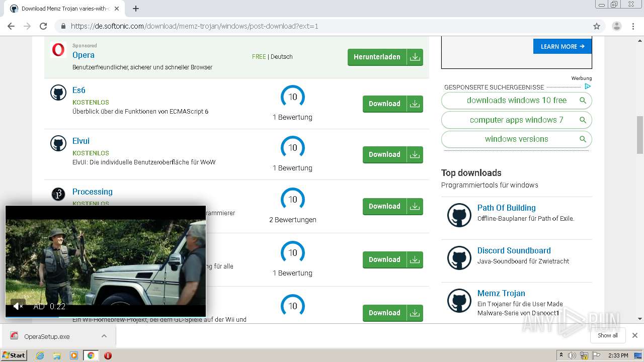The height and width of the screenshot is (362, 644).
Task: Click the floating video ad player
Action: pos(106,261)
